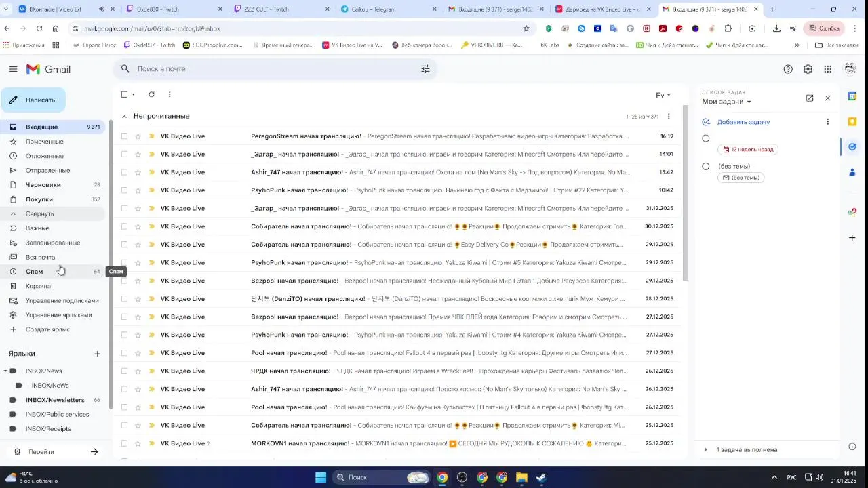This screenshot has height=488, width=868.
Task: Collapse the INBOX/News label tree
Action: (5, 371)
